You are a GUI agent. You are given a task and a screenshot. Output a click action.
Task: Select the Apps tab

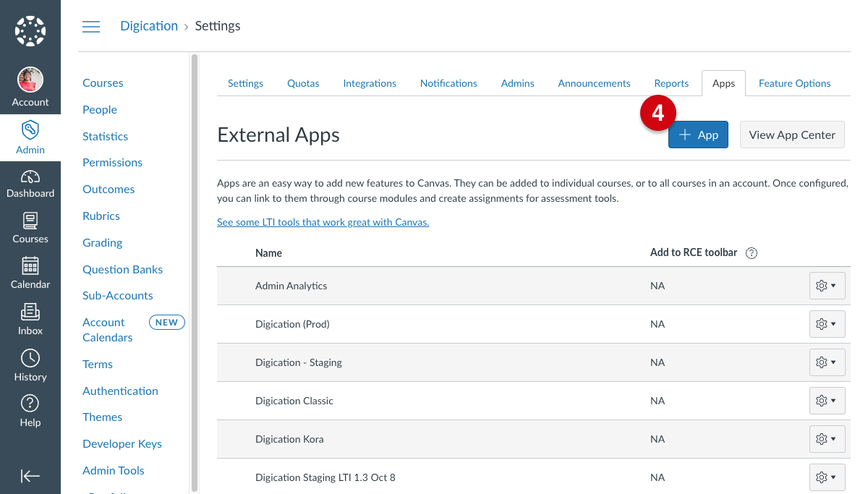(x=723, y=83)
